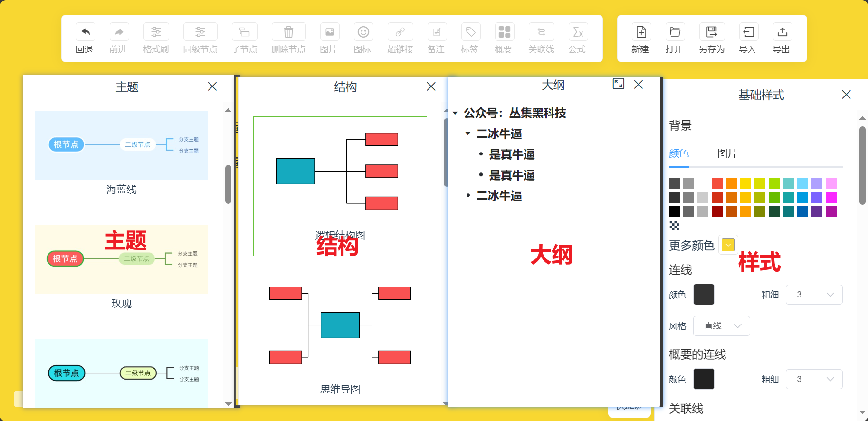The width and height of the screenshot is (868, 421).
Task: Open the 风格 直线 dropdown
Action: click(x=722, y=326)
